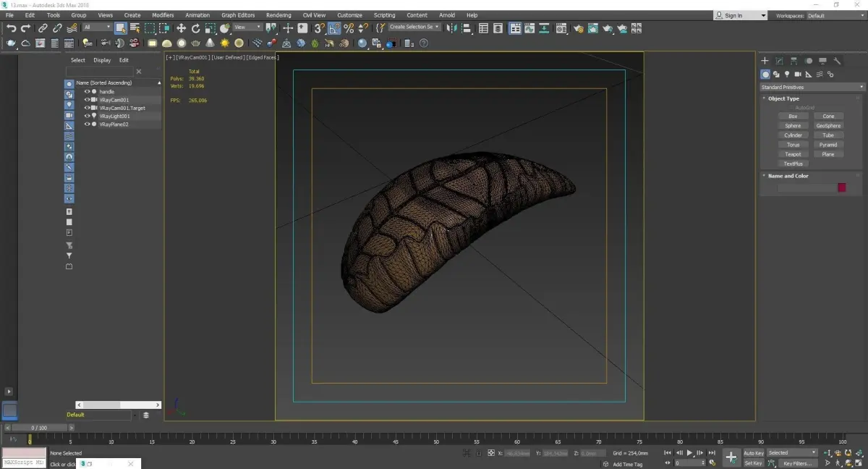The width and height of the screenshot is (868, 469).
Task: Activate the Angle Snap toggle icon
Action: click(x=334, y=28)
